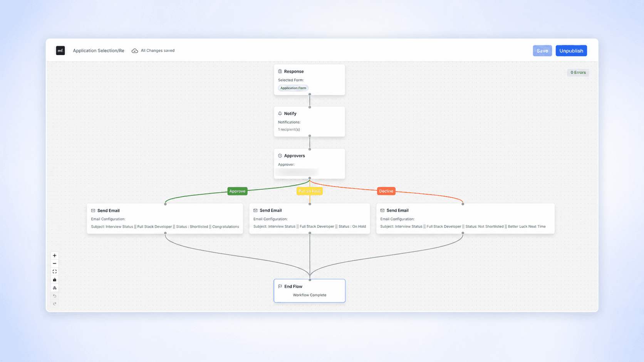Redo the last canvas change
644x362 pixels.
pyautogui.click(x=55, y=304)
